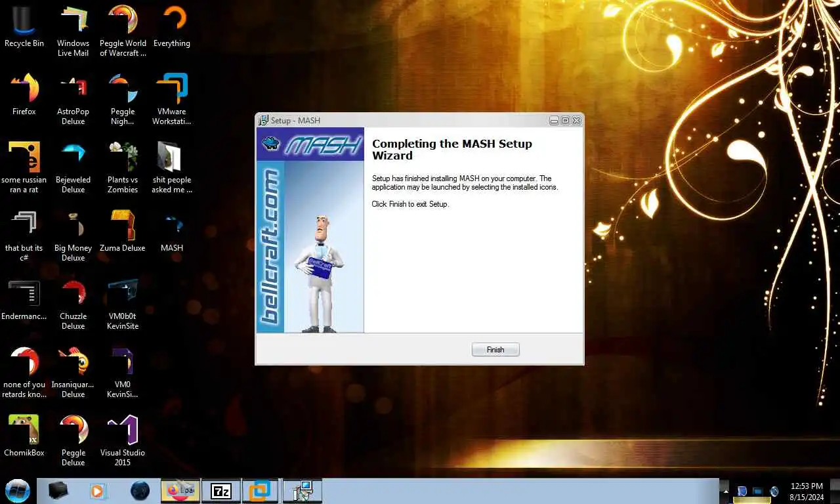Select the VM0b0t KevinSite desktop icon

pyautogui.click(x=123, y=304)
